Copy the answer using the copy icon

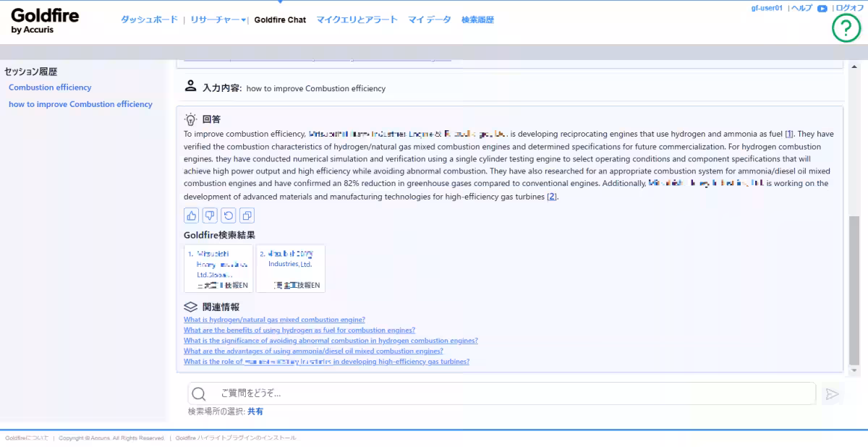(x=245, y=215)
